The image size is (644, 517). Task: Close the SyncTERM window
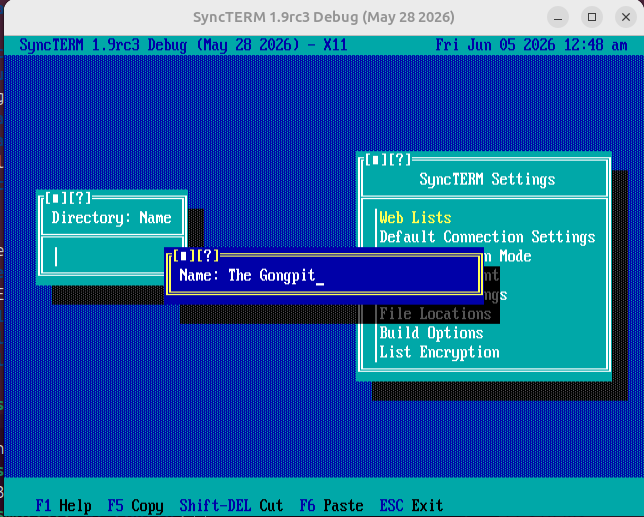click(626, 17)
